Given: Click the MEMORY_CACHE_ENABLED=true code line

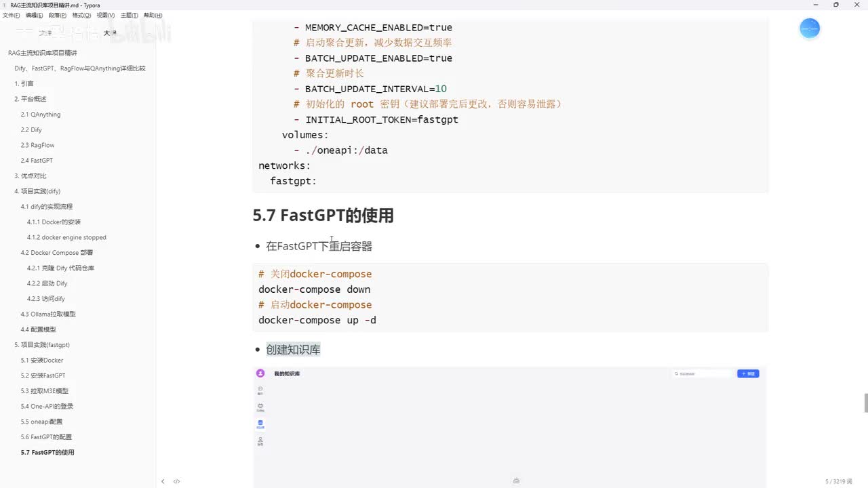Looking at the screenshot, I should pos(378,28).
